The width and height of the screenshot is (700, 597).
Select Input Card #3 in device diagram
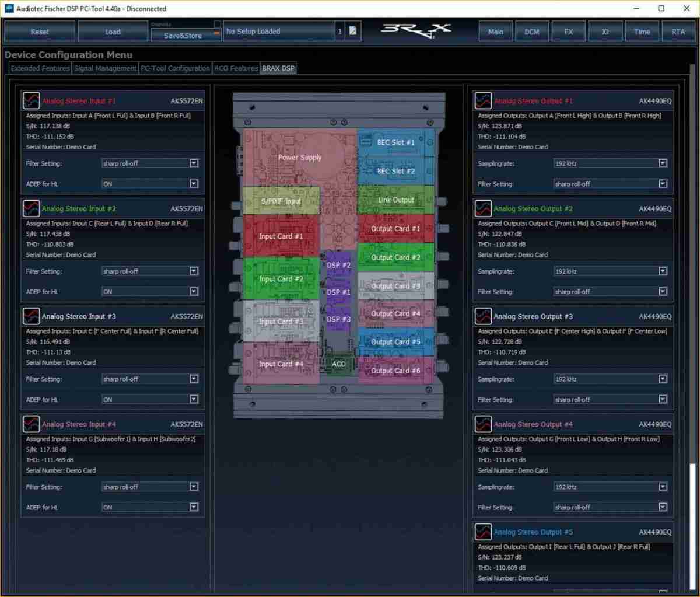tap(281, 322)
